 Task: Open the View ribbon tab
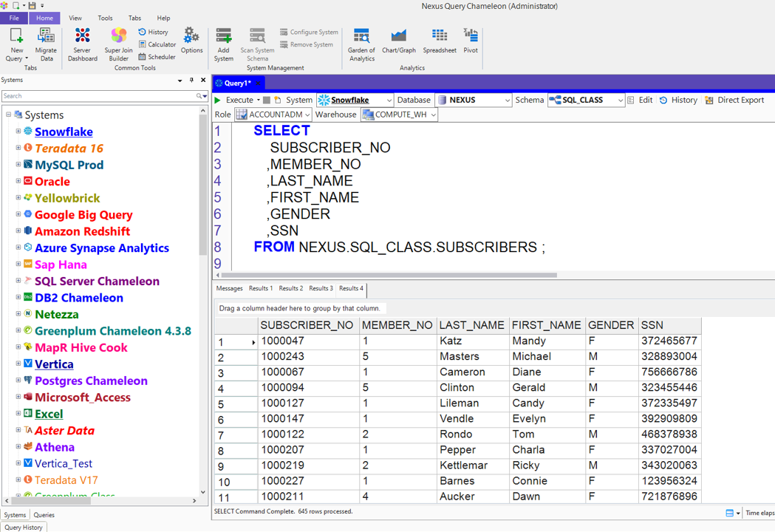(x=75, y=18)
